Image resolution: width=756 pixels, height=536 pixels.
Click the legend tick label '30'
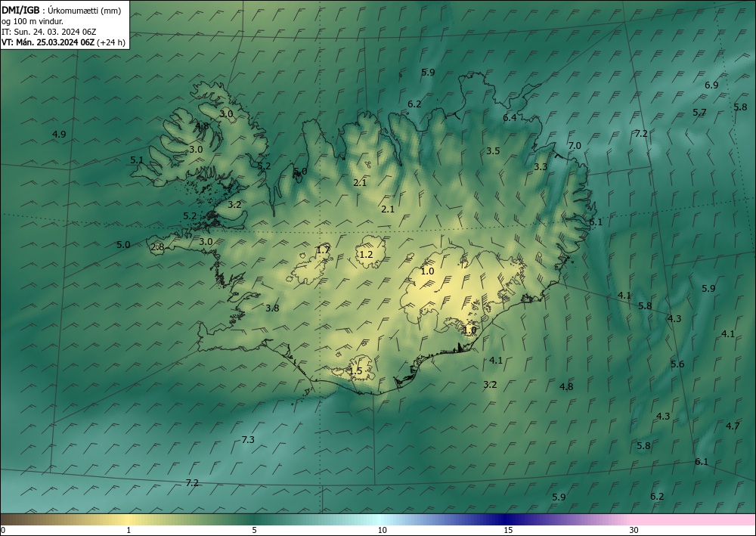(x=634, y=530)
